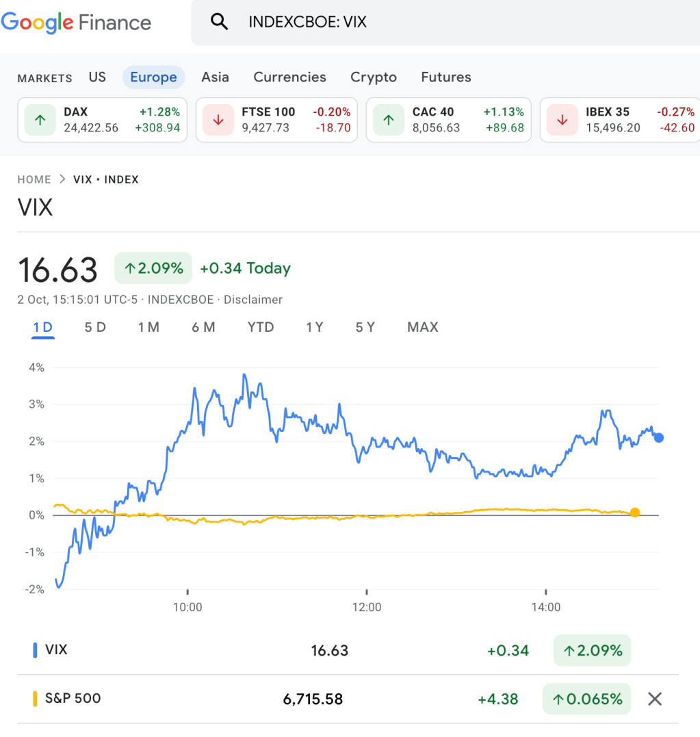Click the blue VIX color marker

pos(35,650)
